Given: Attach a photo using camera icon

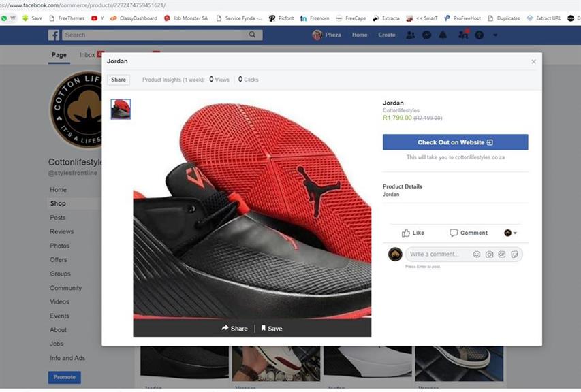Looking at the screenshot, I should pos(489,255).
